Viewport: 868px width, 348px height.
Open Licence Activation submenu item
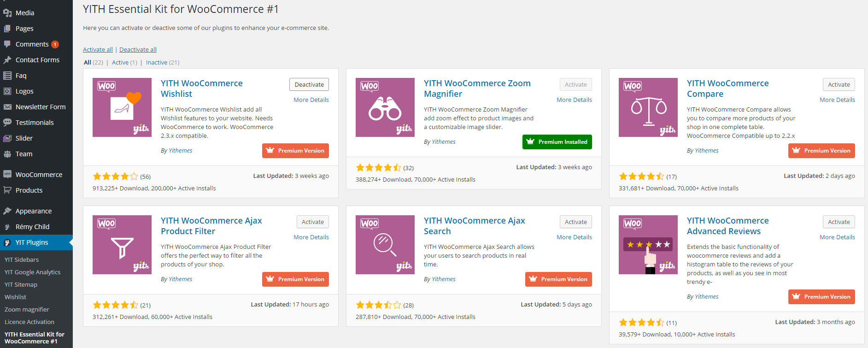click(x=29, y=322)
